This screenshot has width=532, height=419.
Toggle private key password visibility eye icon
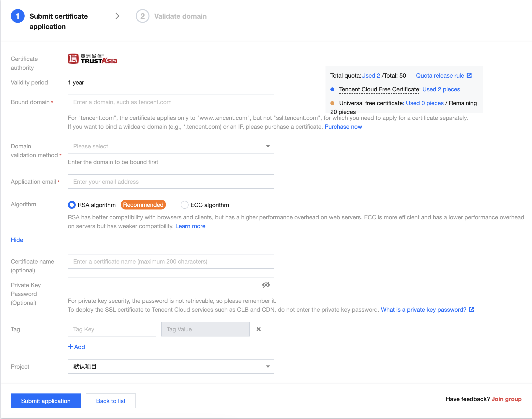pyautogui.click(x=266, y=285)
